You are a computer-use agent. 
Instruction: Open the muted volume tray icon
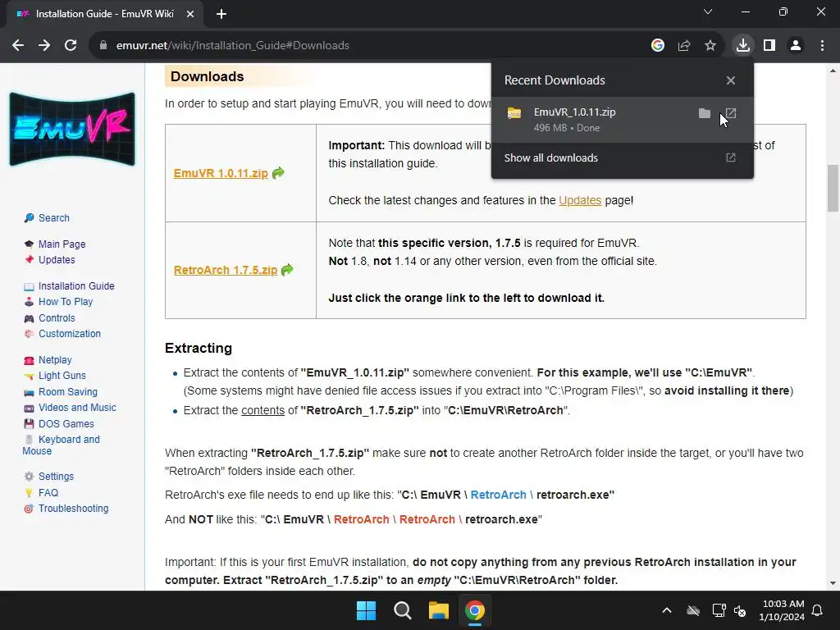click(x=740, y=610)
